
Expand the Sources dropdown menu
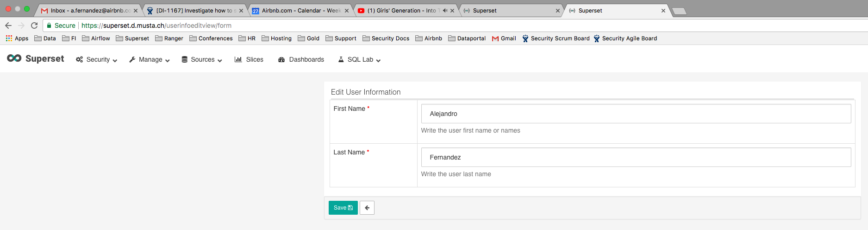pos(202,59)
